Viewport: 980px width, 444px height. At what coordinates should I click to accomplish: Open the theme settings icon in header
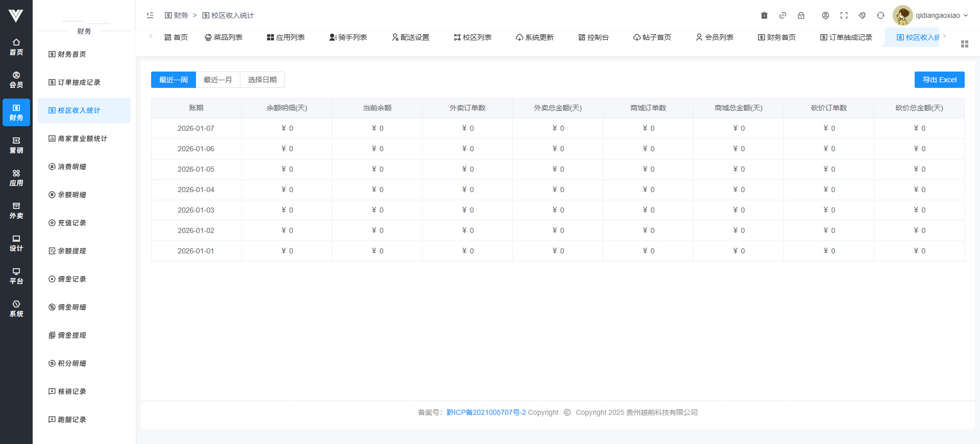(x=862, y=15)
